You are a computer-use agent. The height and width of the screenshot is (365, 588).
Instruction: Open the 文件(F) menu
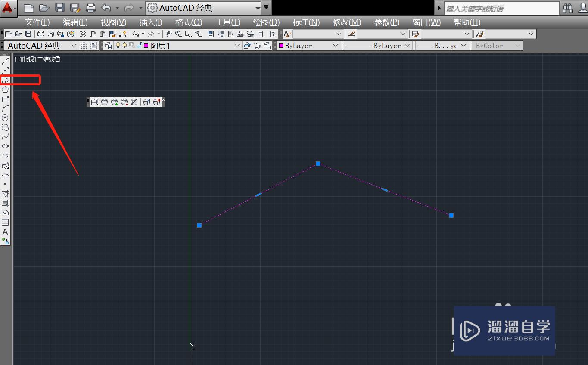(37, 22)
